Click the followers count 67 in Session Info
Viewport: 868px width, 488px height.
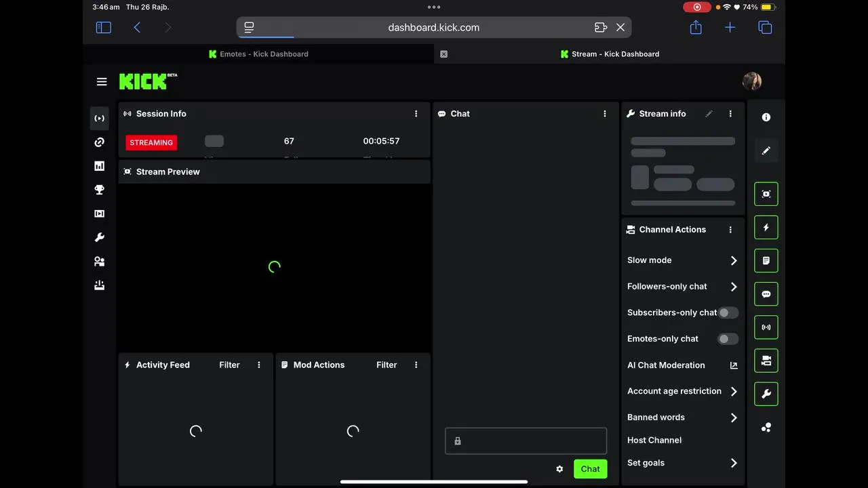[289, 141]
